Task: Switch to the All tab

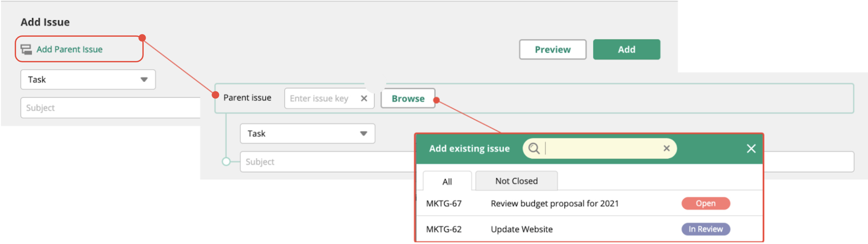Action: (447, 182)
